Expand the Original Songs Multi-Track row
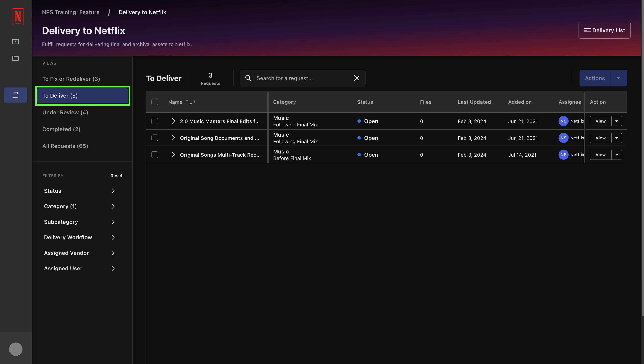 173,154
